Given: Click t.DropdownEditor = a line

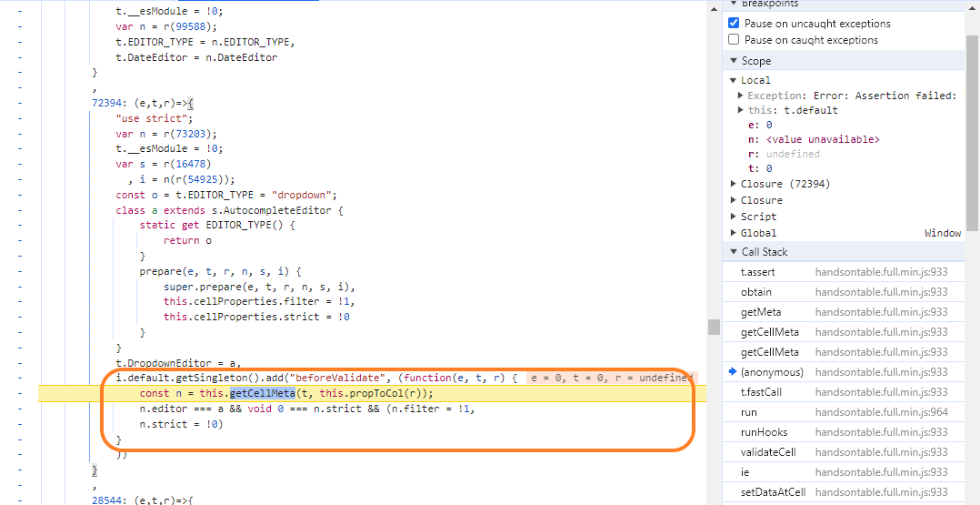Looking at the screenshot, I should [x=178, y=362].
